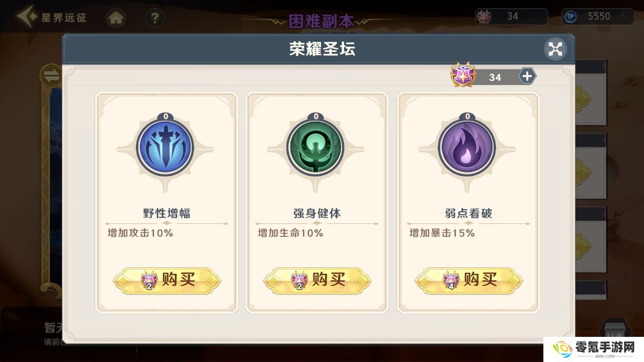Click the swap arrows icon on left edge

51,76
